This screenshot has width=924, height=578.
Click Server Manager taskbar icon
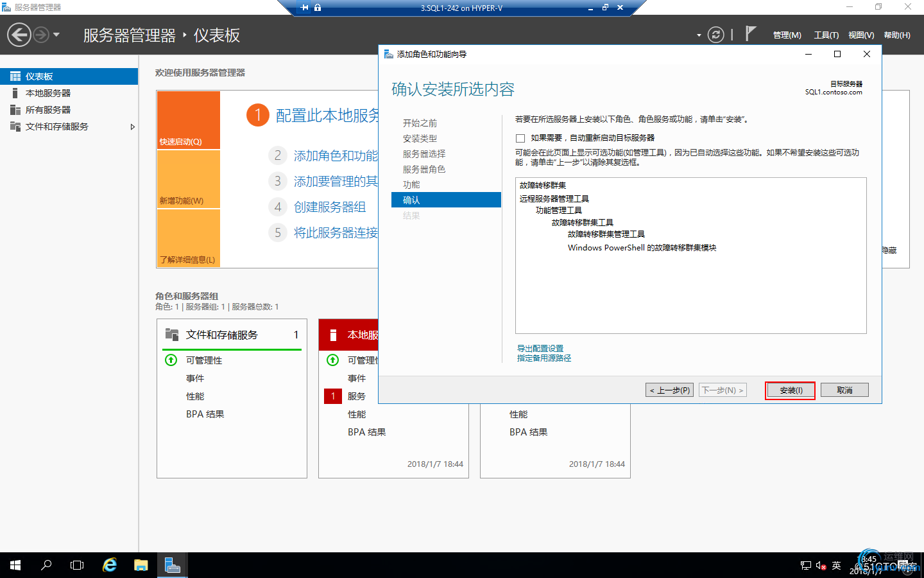coord(172,565)
